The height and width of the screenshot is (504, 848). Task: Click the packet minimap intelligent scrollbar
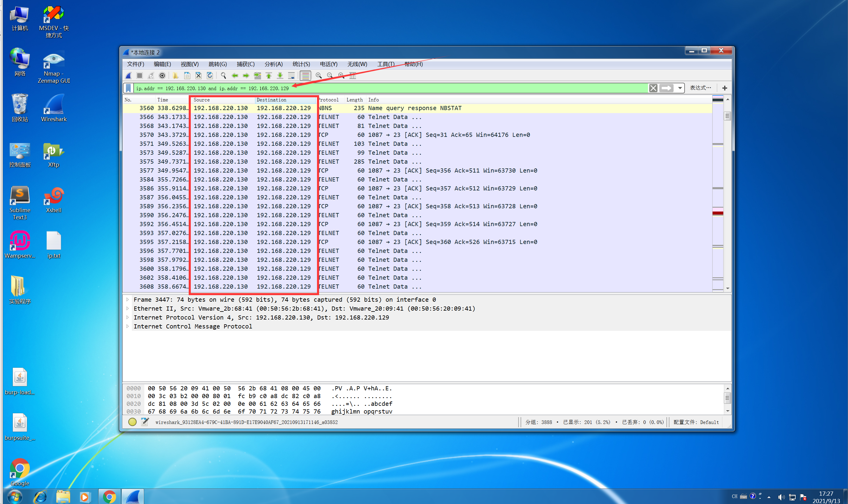tap(718, 194)
